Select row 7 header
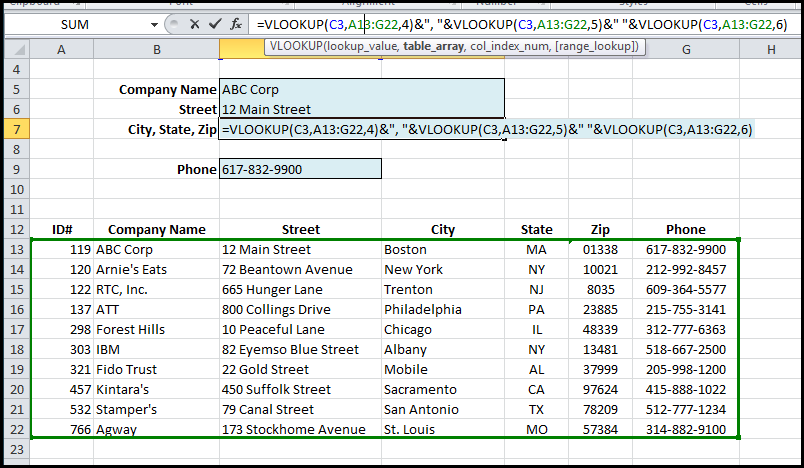The image size is (804, 468). tap(17, 129)
